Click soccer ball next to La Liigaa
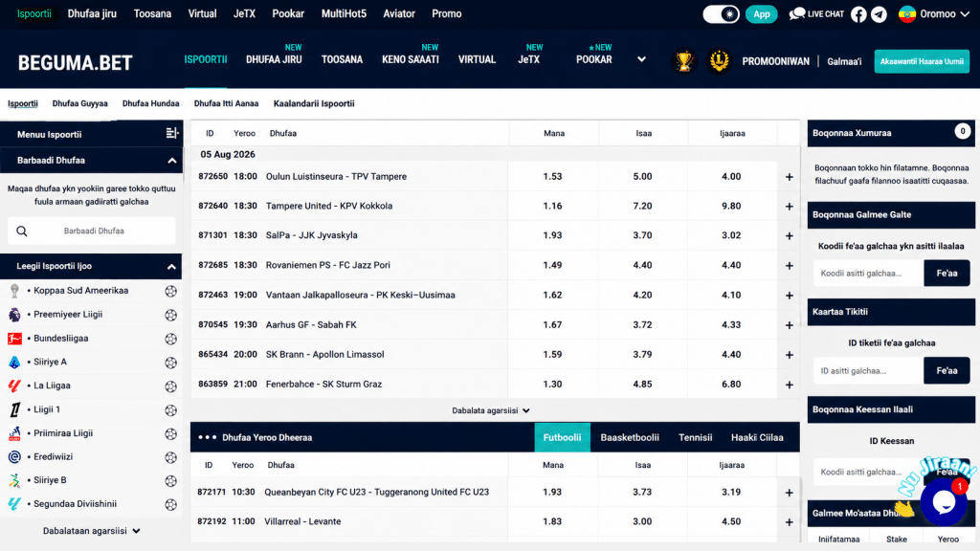Screen dimensions: 980x551 tap(170, 386)
